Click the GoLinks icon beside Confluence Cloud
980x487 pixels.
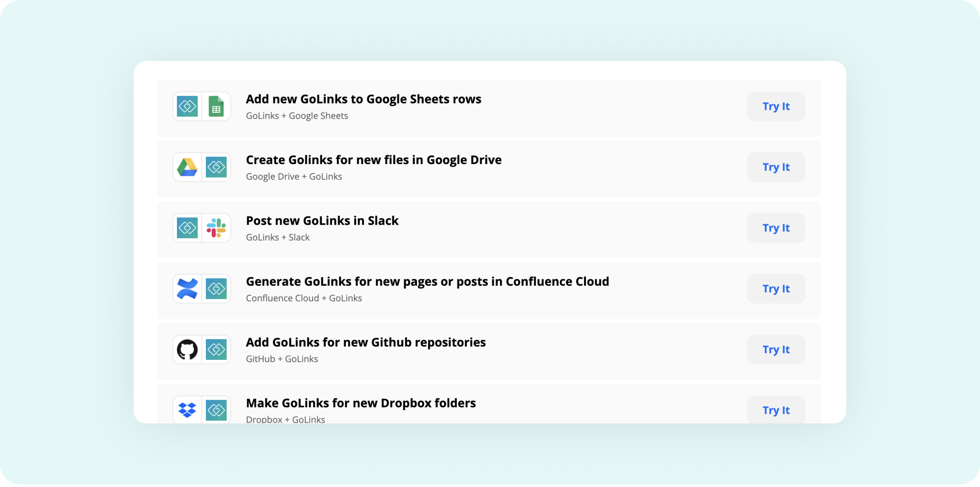pos(216,289)
